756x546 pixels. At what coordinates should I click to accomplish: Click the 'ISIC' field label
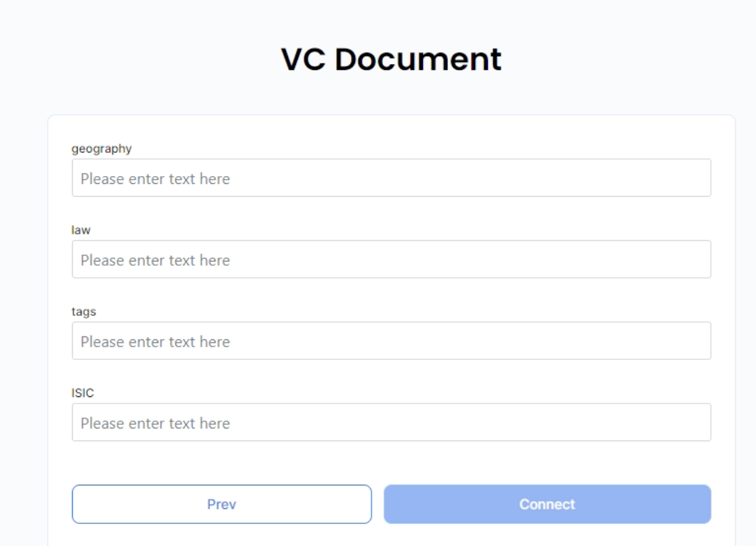[83, 393]
